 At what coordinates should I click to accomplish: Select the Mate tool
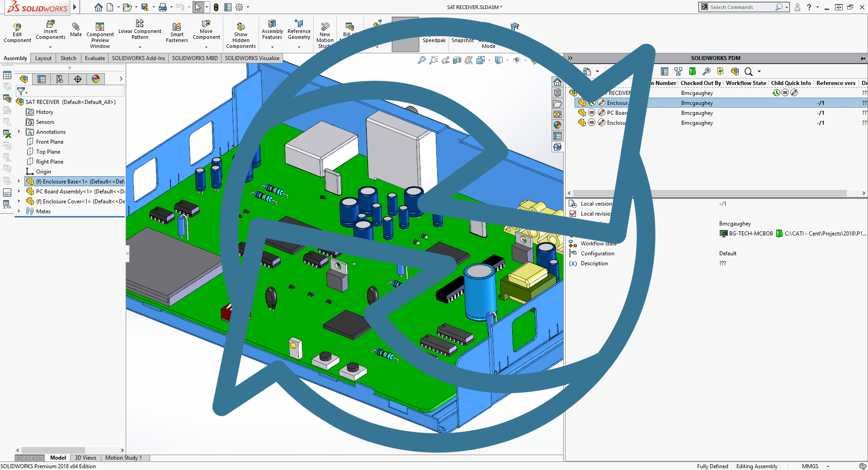point(75,32)
